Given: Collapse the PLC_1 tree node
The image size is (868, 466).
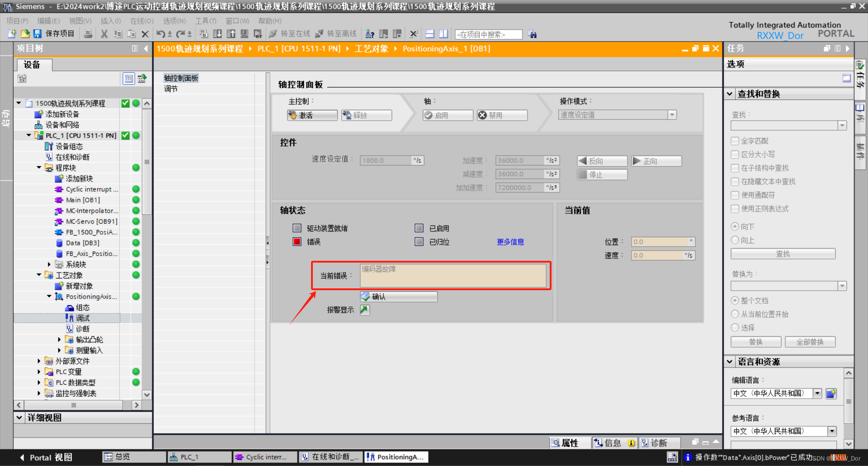Looking at the screenshot, I should 29,135.
